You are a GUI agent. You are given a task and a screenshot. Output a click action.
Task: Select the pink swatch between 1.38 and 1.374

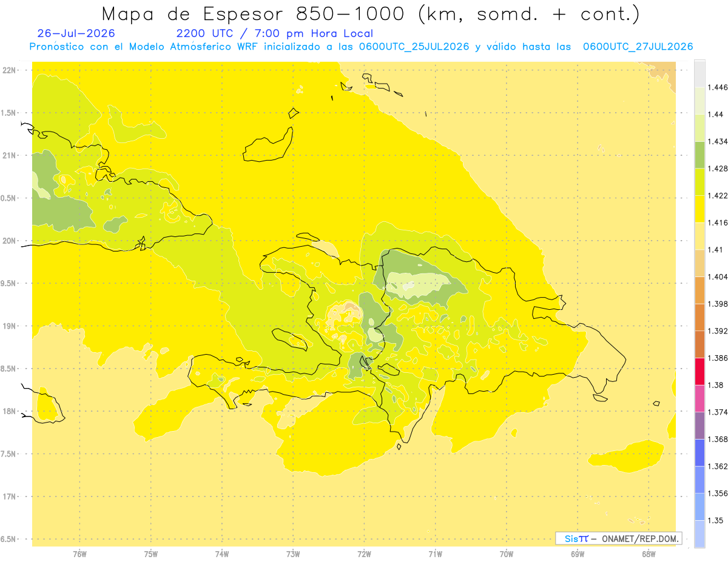click(x=699, y=398)
